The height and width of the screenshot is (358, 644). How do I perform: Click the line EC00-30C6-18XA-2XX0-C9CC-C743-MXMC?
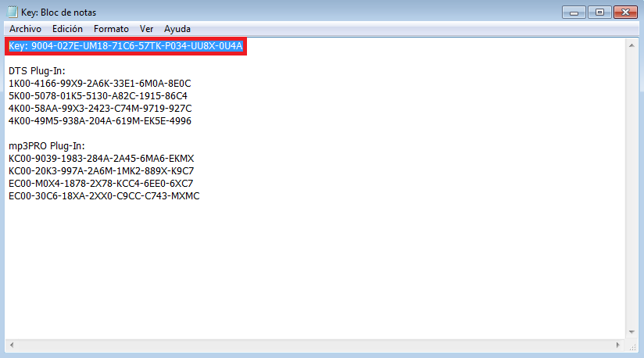[x=104, y=196]
